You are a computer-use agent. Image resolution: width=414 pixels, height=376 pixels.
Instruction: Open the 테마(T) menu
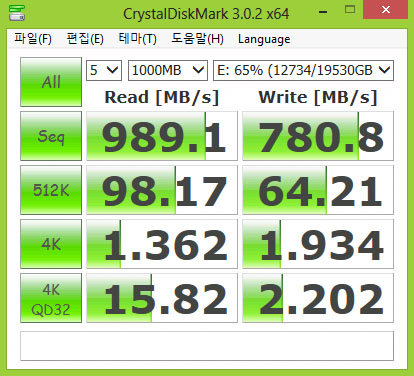(x=137, y=39)
